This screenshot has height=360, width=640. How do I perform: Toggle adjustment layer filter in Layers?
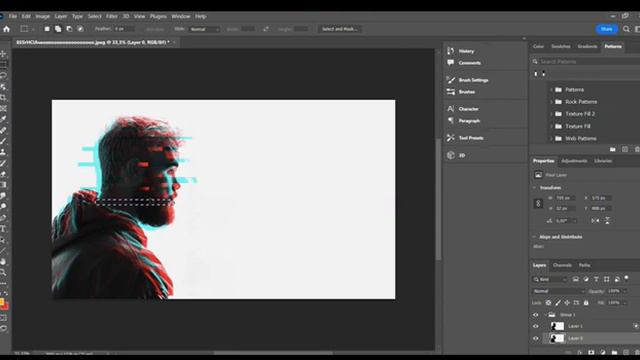(x=586, y=279)
